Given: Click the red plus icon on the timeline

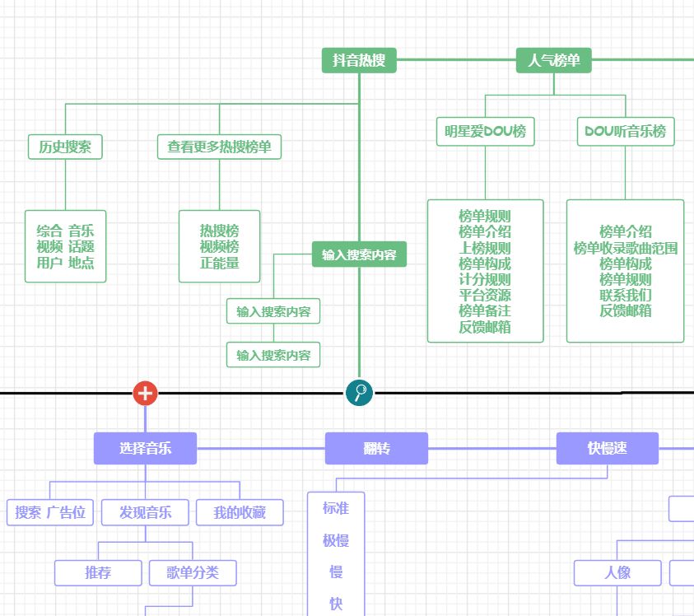Looking at the screenshot, I should [x=145, y=393].
